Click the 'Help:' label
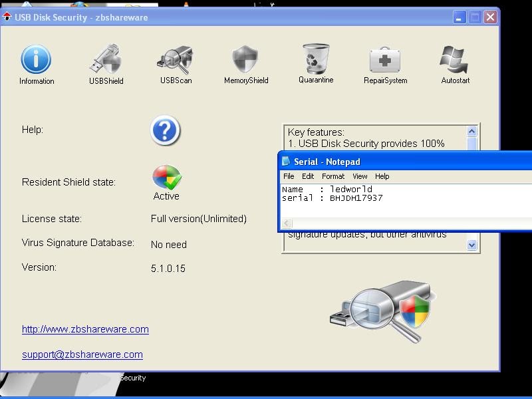Image resolution: width=532 pixels, height=399 pixels. tap(32, 130)
